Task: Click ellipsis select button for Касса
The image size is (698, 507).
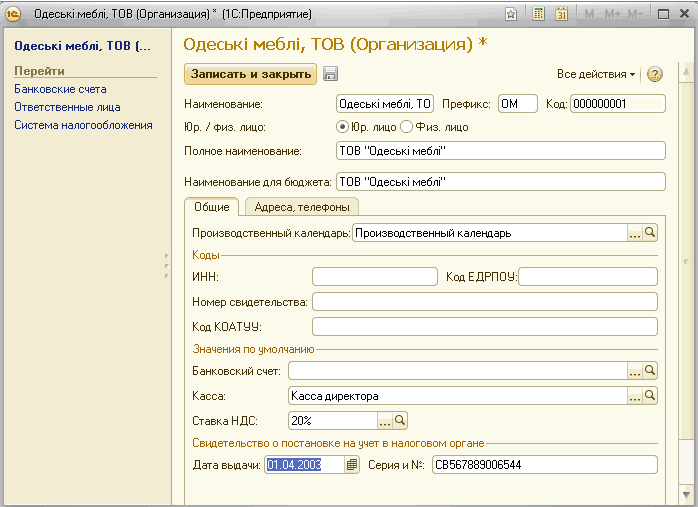Action: pyautogui.click(x=635, y=395)
